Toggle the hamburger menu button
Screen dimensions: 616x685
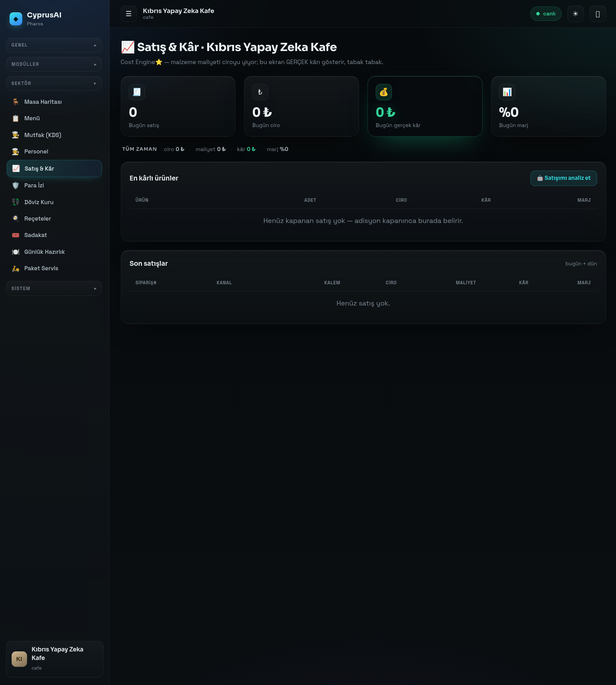tap(129, 14)
